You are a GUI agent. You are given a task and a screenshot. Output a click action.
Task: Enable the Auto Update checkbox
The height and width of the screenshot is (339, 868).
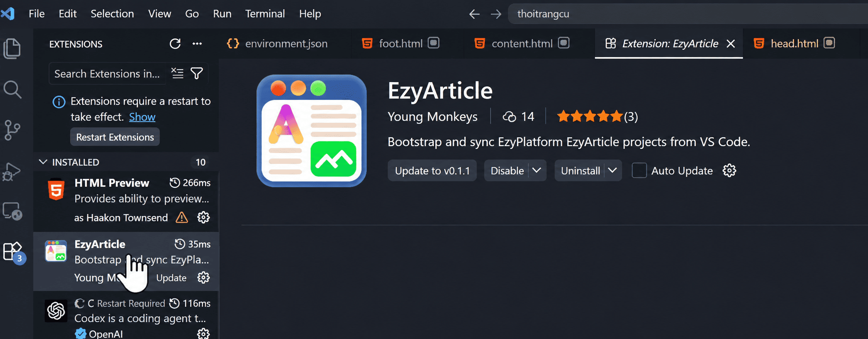point(639,171)
